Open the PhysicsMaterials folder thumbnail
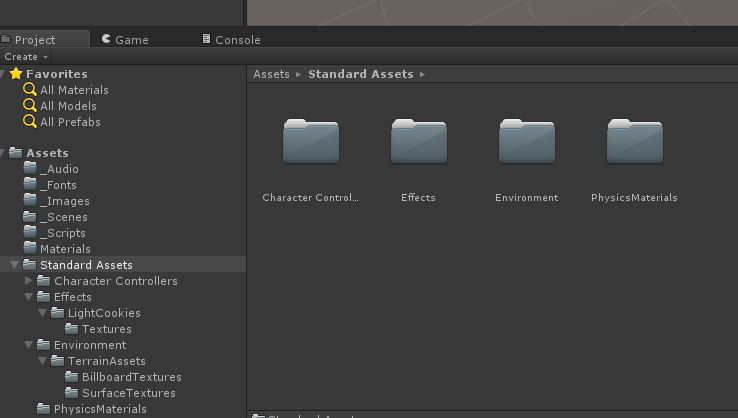 [634, 141]
